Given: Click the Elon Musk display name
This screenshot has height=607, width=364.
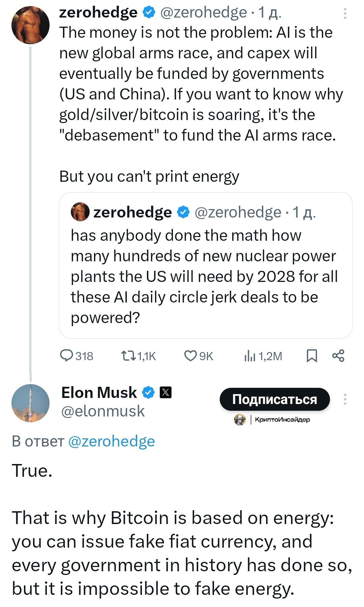Looking at the screenshot, I should 99,393.
